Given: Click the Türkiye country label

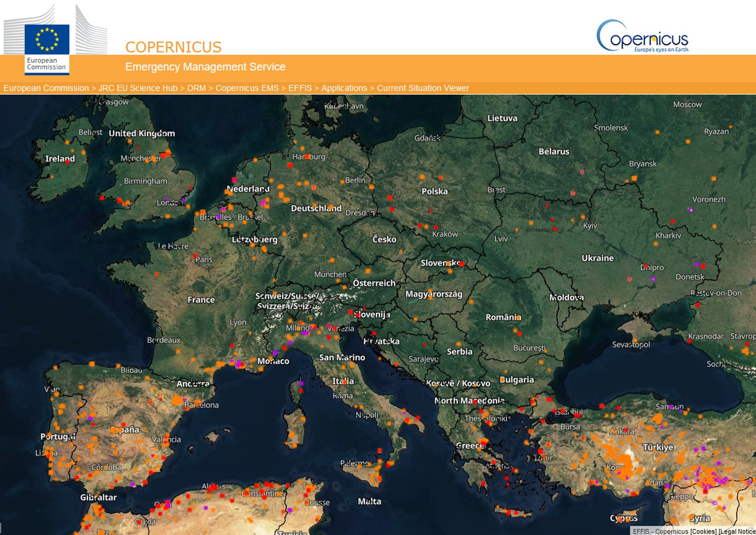Looking at the screenshot, I should (x=658, y=447).
